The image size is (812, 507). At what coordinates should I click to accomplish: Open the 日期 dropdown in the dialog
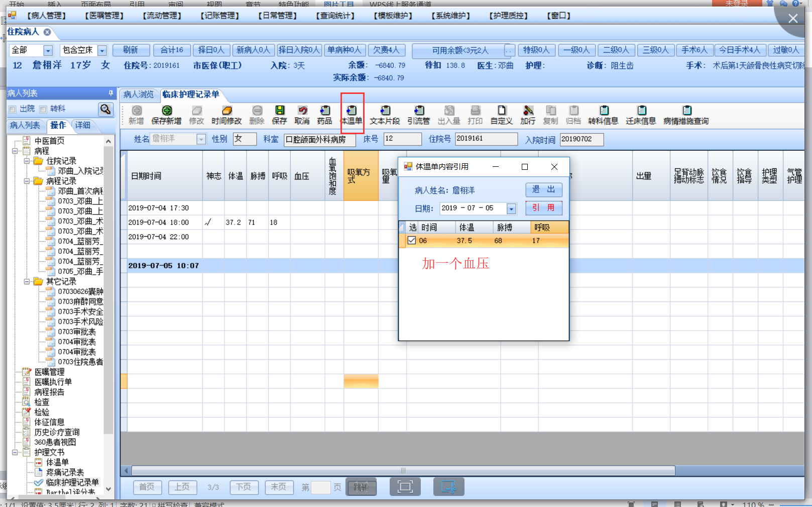[511, 209]
